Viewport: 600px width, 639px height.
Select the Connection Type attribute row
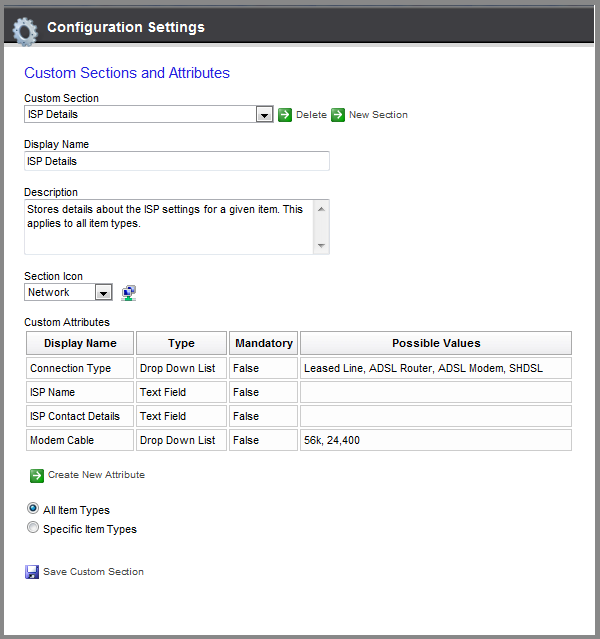point(299,368)
